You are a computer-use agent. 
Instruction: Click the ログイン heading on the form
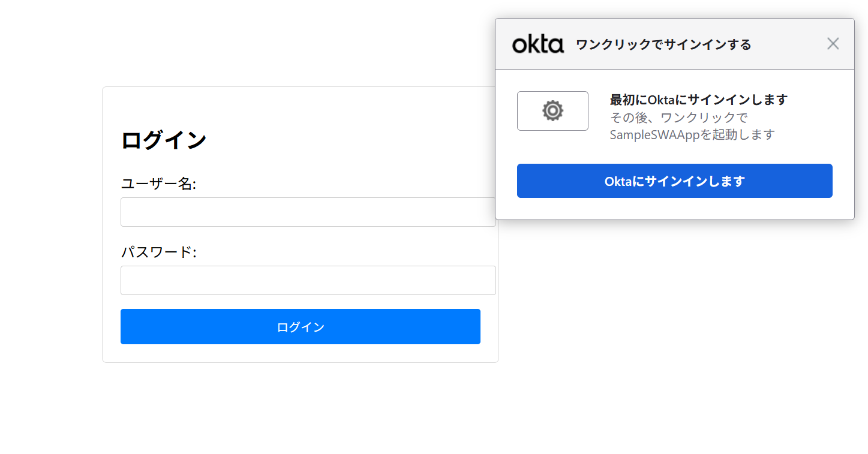pyautogui.click(x=164, y=140)
